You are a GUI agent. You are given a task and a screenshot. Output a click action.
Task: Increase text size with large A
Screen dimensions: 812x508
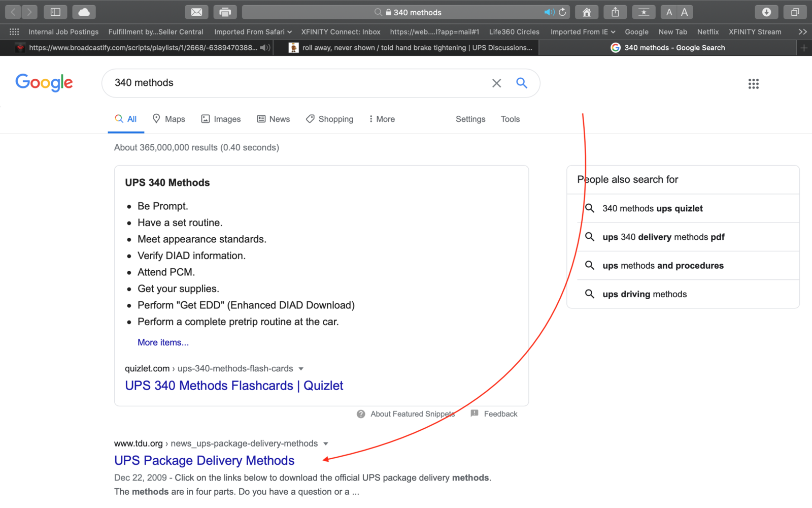685,12
